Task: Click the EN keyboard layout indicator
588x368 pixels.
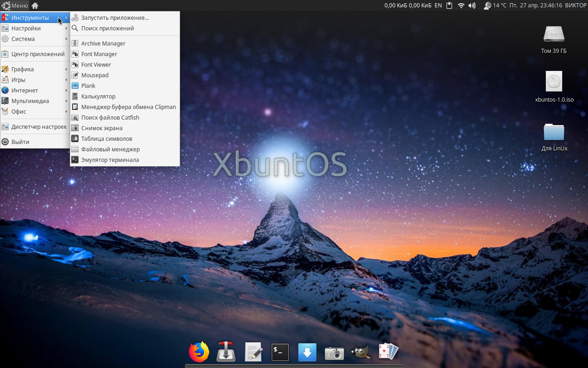Action: [438, 6]
